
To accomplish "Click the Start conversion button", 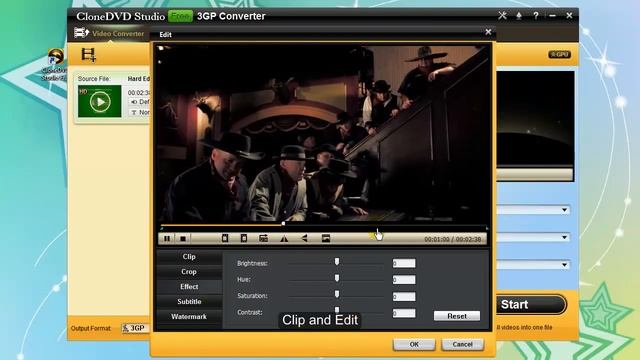I will click(x=531, y=304).
